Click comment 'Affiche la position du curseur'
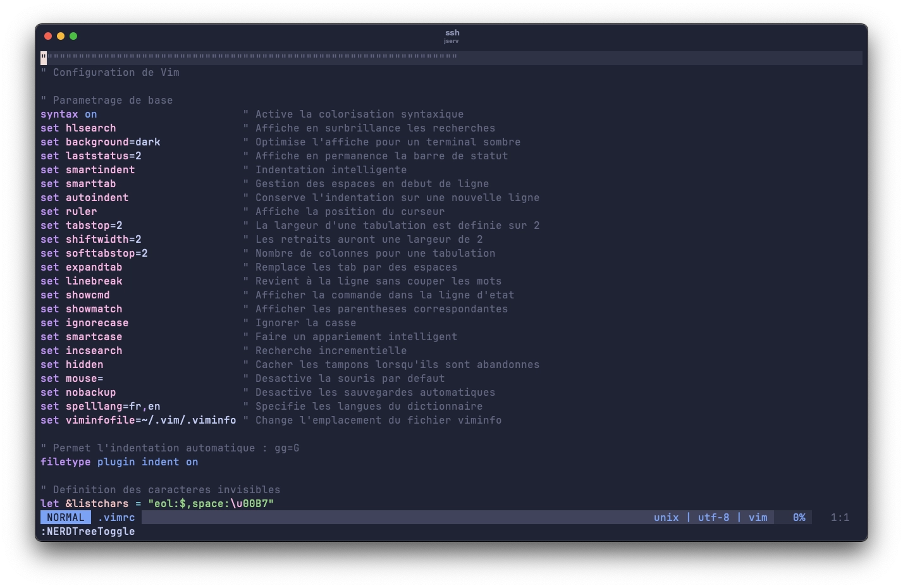Screen dimensions: 903x588 pos(350,212)
